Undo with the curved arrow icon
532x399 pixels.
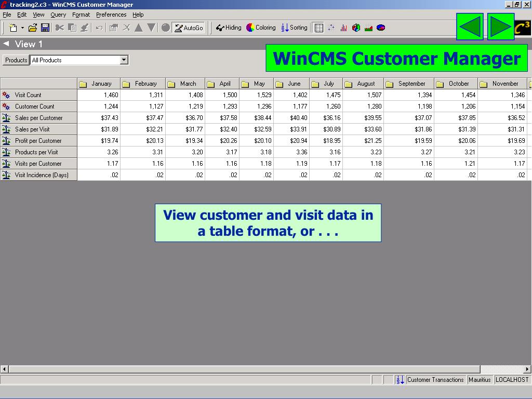99,28
